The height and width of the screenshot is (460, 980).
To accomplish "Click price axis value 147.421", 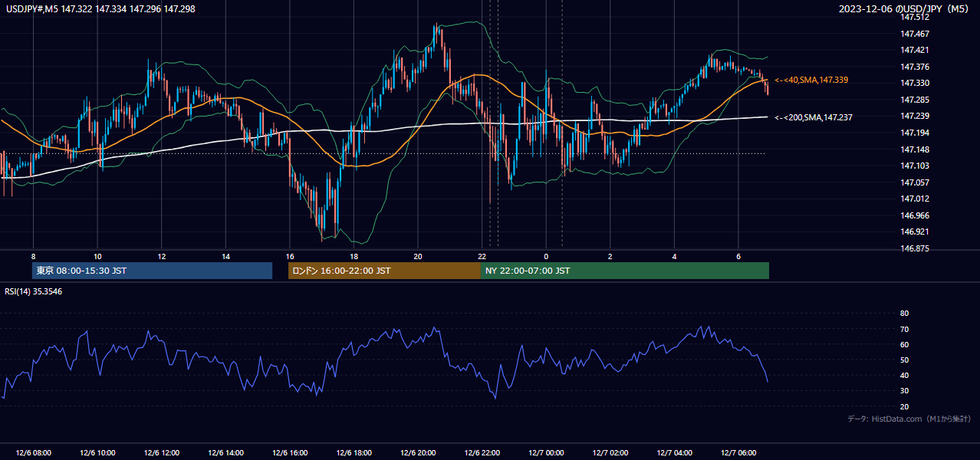I will tap(915, 51).
